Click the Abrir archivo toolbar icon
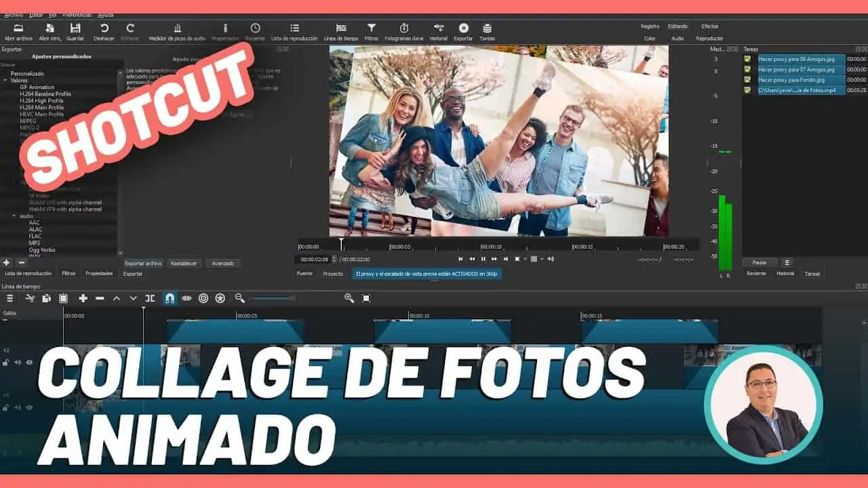Screen dimensions: 868x488 tap(18, 28)
